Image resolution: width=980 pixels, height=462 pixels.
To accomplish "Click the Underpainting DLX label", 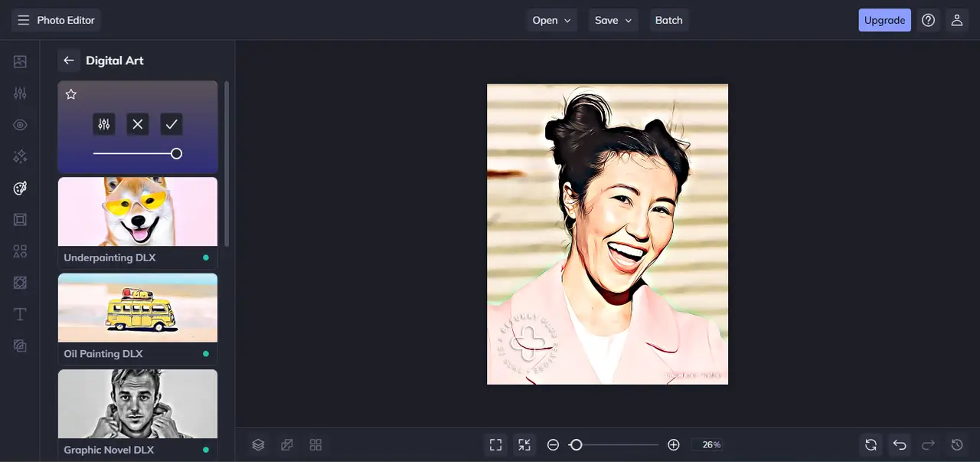I will pyautogui.click(x=109, y=257).
